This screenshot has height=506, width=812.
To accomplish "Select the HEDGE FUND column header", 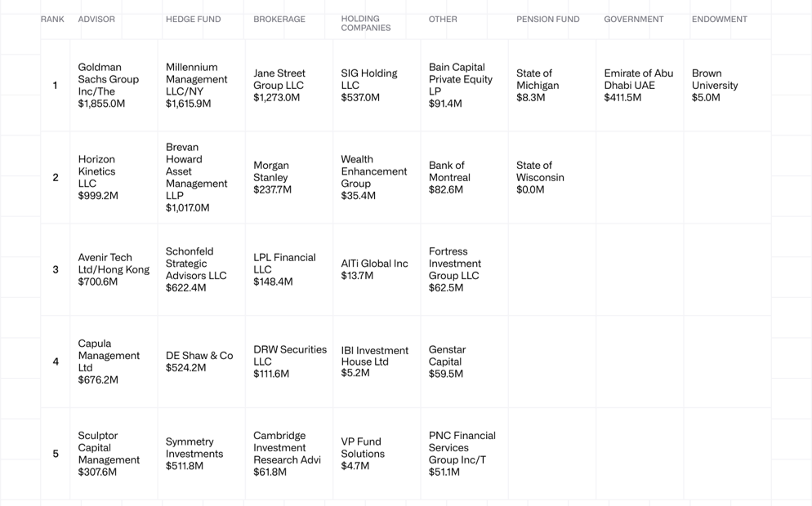I will pyautogui.click(x=193, y=20).
